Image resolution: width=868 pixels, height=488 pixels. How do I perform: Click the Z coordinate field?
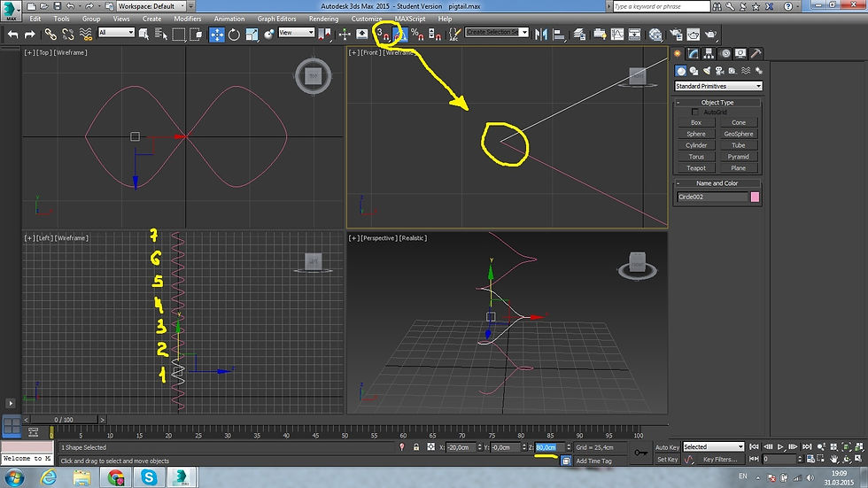coord(550,447)
